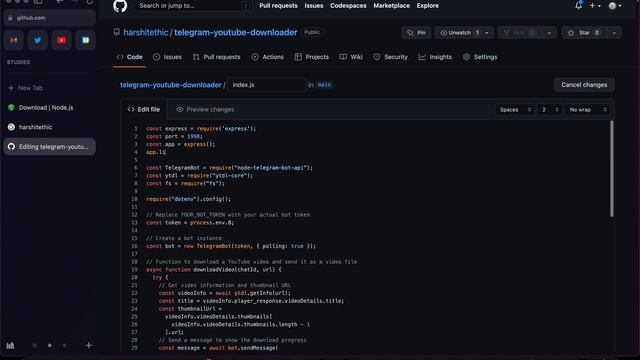Click the telegram-youtube-downloader breadcrumb link
Screen dimensions: 640x360
[171, 85]
